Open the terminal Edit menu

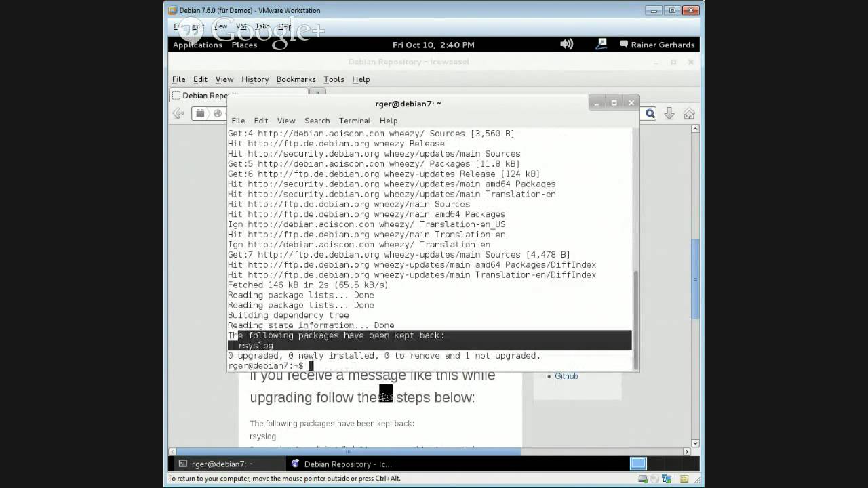pos(261,121)
